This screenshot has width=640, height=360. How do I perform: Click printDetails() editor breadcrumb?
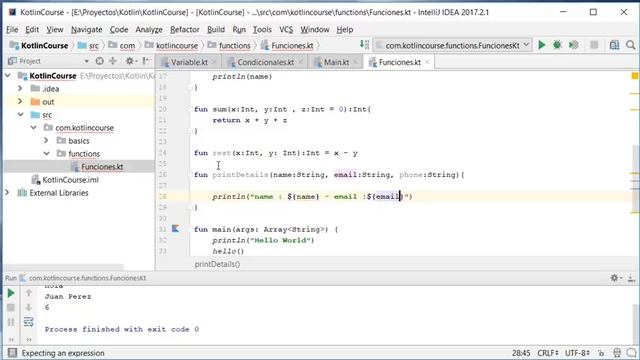pos(217,264)
